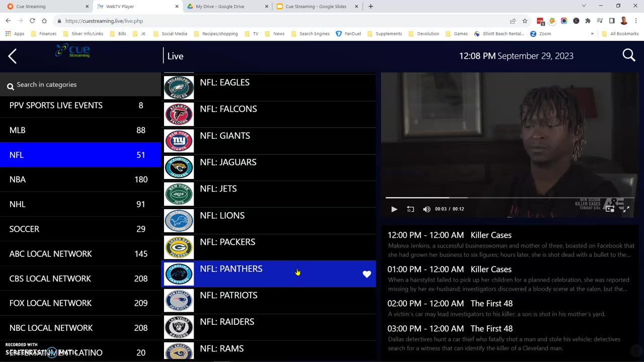Open the NFL: JAGUARS channel
644x362 pixels.
click(x=268, y=167)
